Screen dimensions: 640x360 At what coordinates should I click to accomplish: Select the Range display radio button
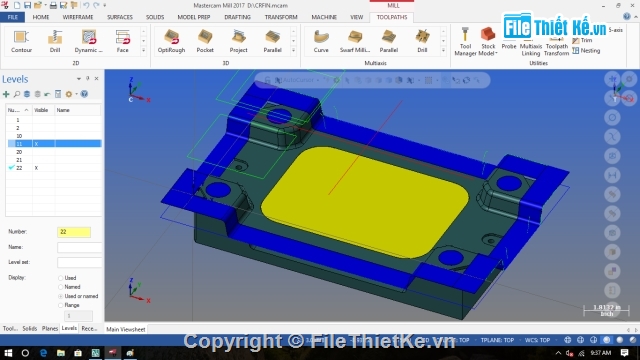[60, 305]
